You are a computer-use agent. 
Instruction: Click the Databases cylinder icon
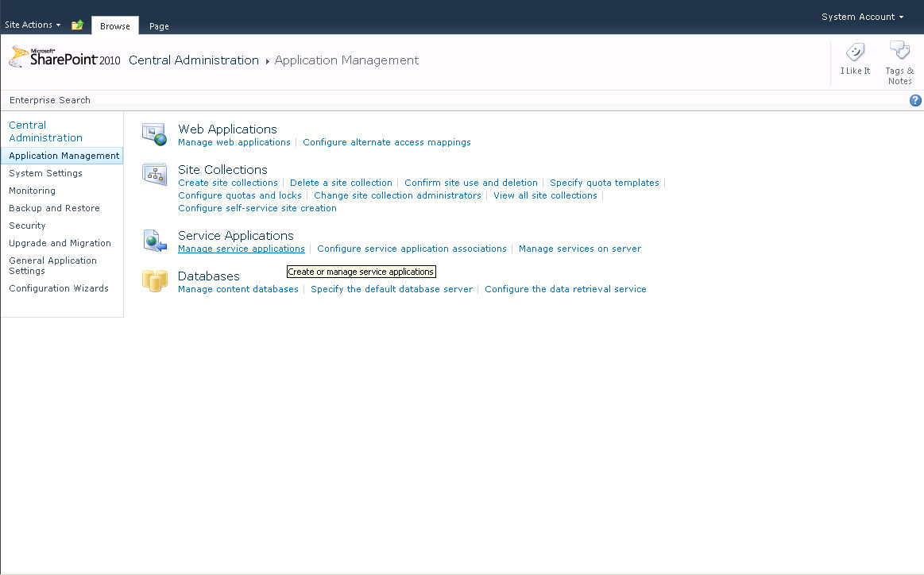(x=155, y=280)
